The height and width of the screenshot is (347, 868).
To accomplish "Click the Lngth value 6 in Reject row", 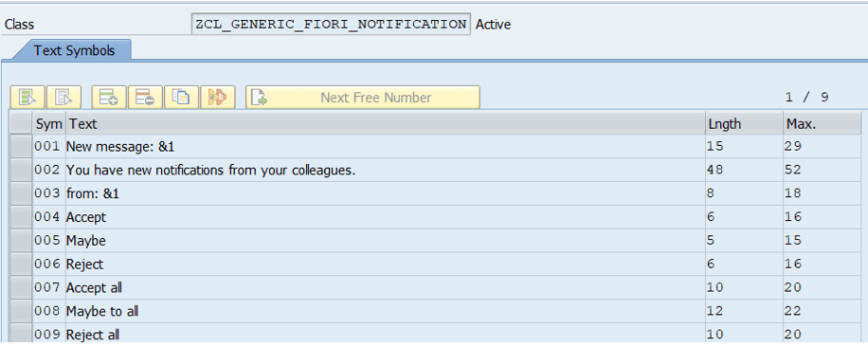I will pos(712,265).
